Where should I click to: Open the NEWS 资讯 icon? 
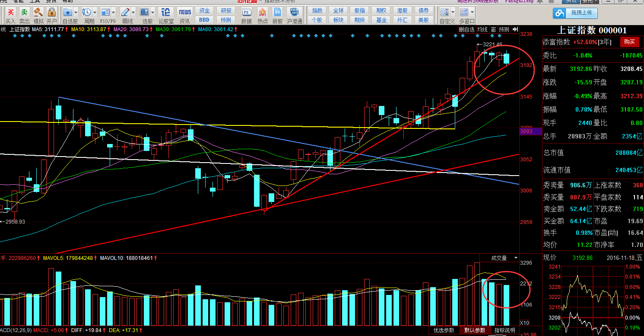click(x=185, y=12)
